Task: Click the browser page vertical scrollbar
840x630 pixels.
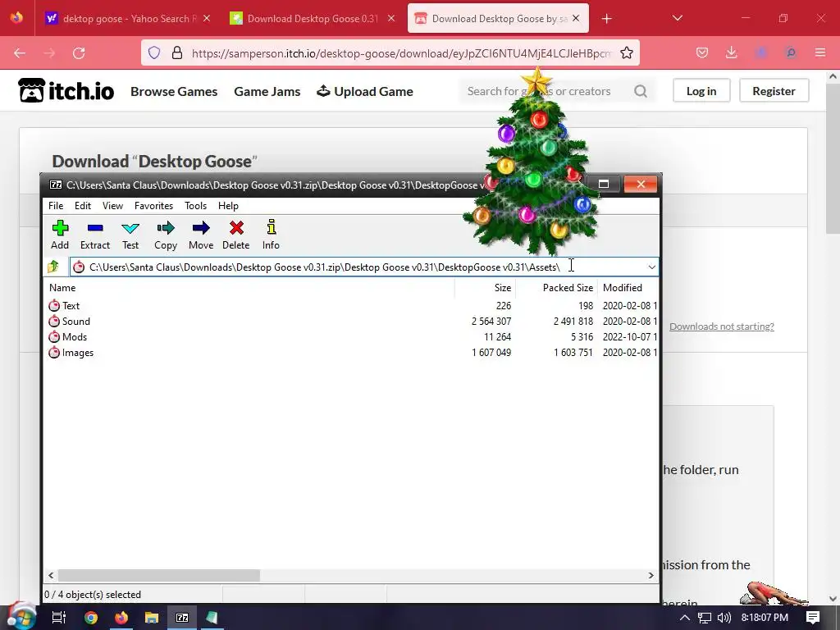Action: pos(833,158)
